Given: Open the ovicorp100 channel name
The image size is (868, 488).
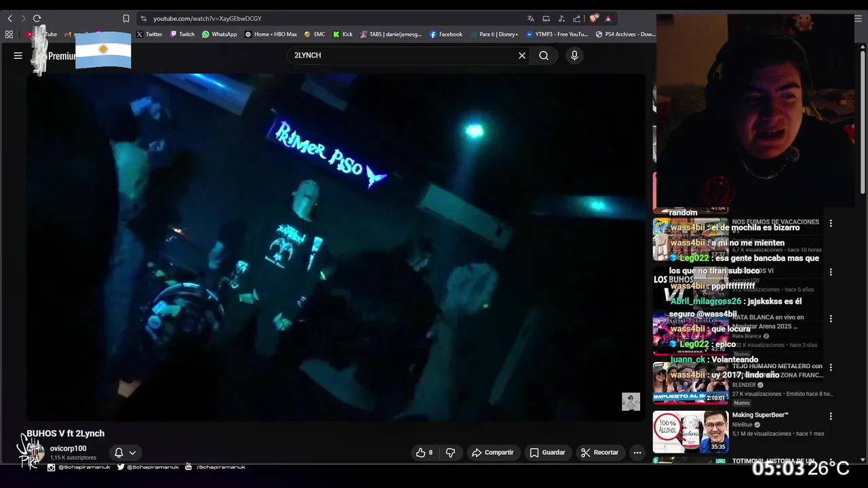Looking at the screenshot, I should click(x=68, y=448).
